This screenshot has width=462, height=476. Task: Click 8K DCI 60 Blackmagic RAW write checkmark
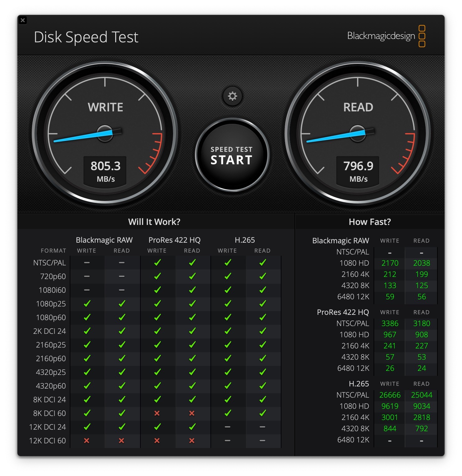(87, 413)
